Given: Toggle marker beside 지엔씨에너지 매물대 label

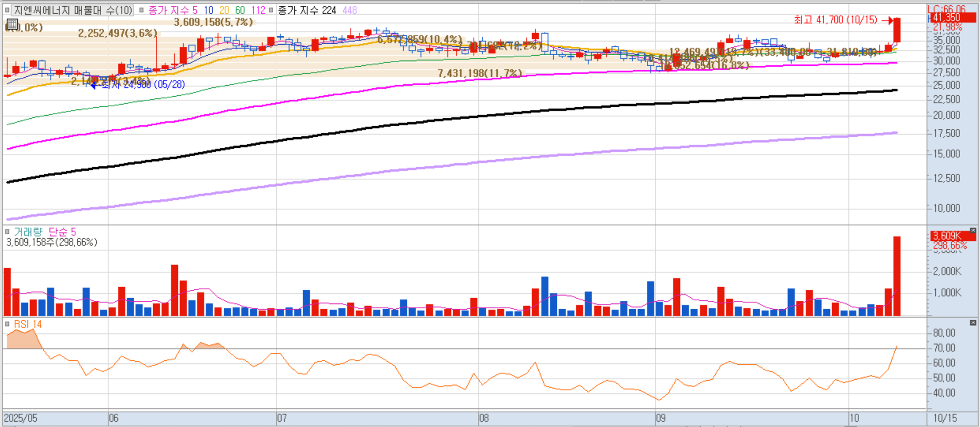Looking at the screenshot, I should coord(7,10).
